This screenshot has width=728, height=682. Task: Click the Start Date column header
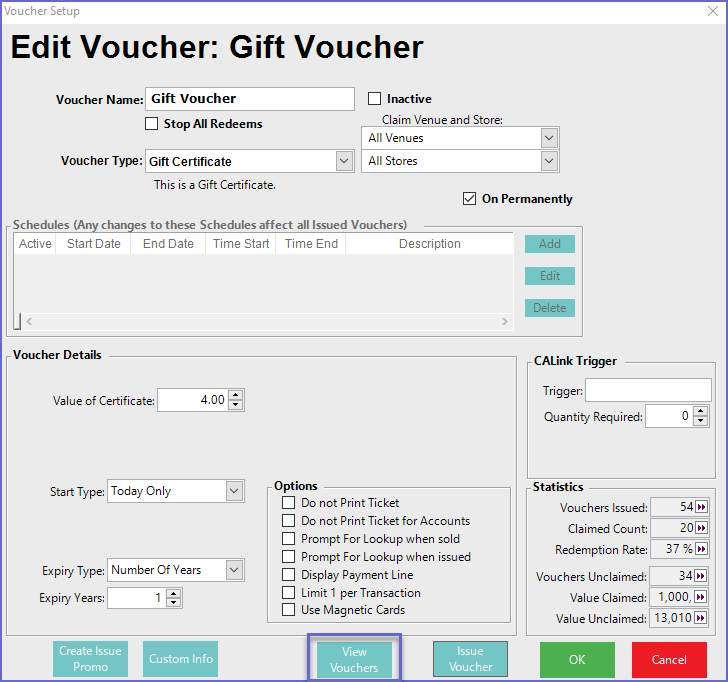pos(93,244)
